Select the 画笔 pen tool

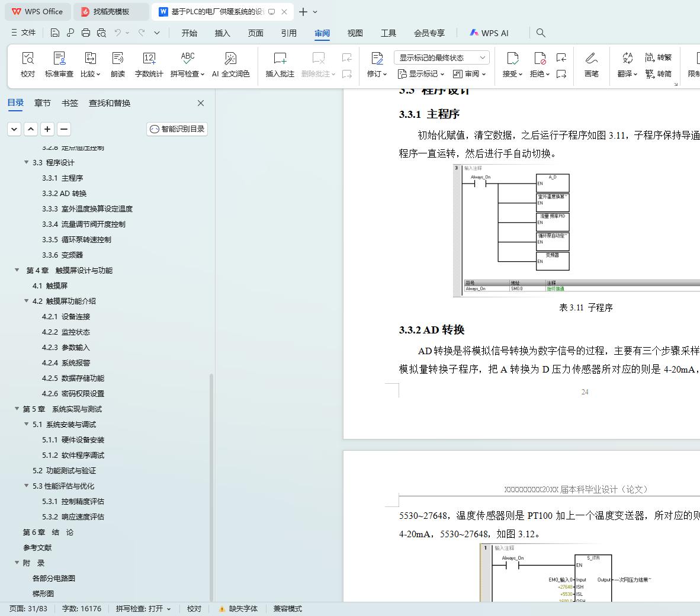[592, 65]
